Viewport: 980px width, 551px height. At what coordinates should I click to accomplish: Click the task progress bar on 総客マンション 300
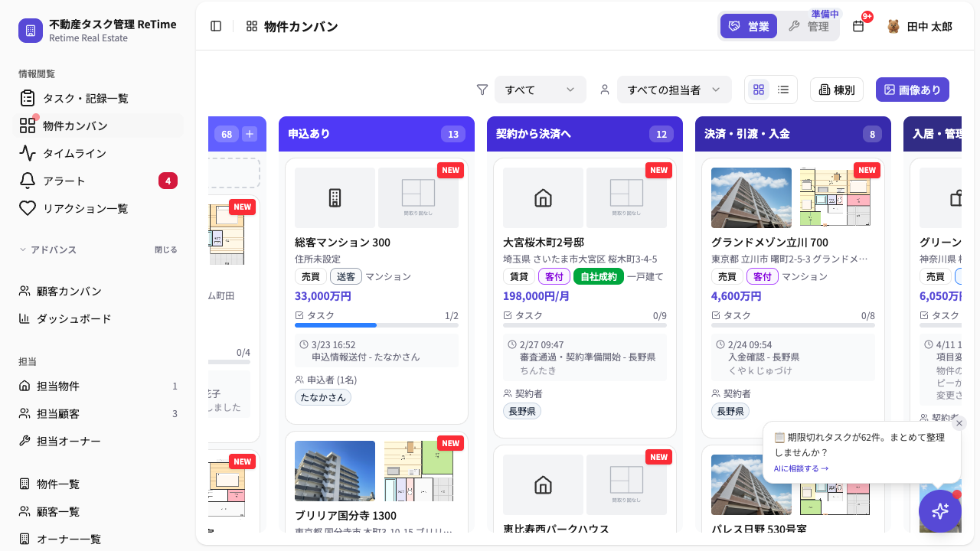pos(377,325)
